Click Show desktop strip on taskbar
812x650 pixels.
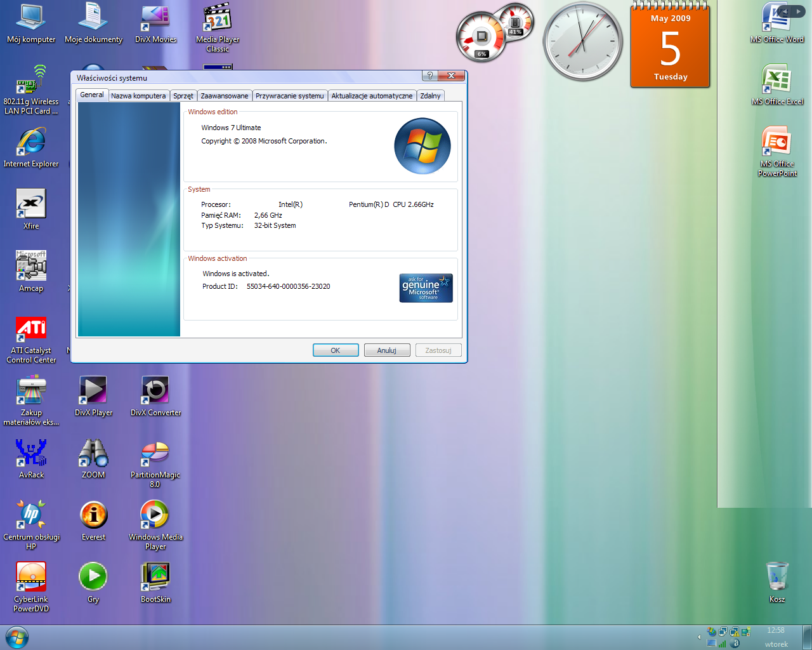click(807, 637)
